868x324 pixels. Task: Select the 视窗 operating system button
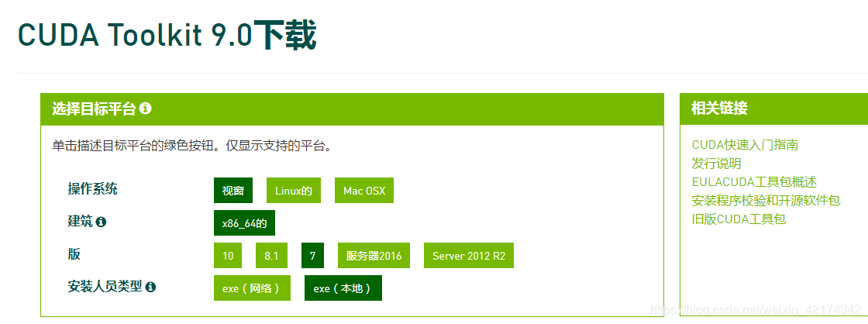(x=233, y=191)
